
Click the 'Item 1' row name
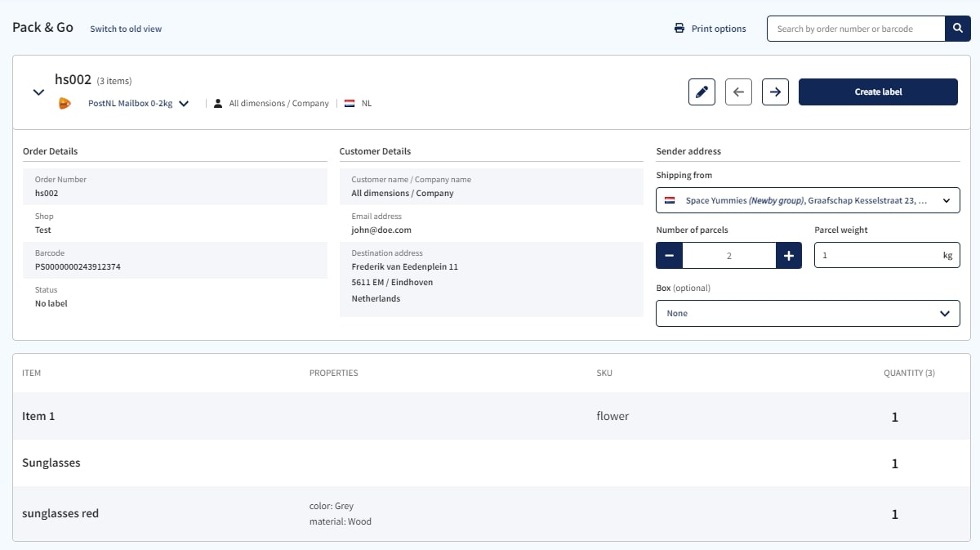(x=38, y=416)
